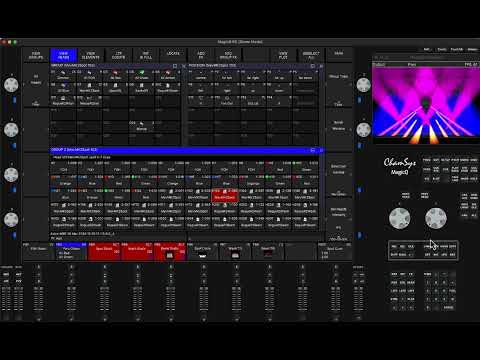Click the DESELECT ALL soft button

coord(311,55)
